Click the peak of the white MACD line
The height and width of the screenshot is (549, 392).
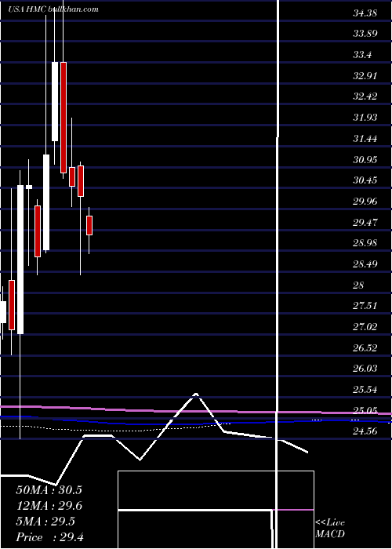(196, 394)
